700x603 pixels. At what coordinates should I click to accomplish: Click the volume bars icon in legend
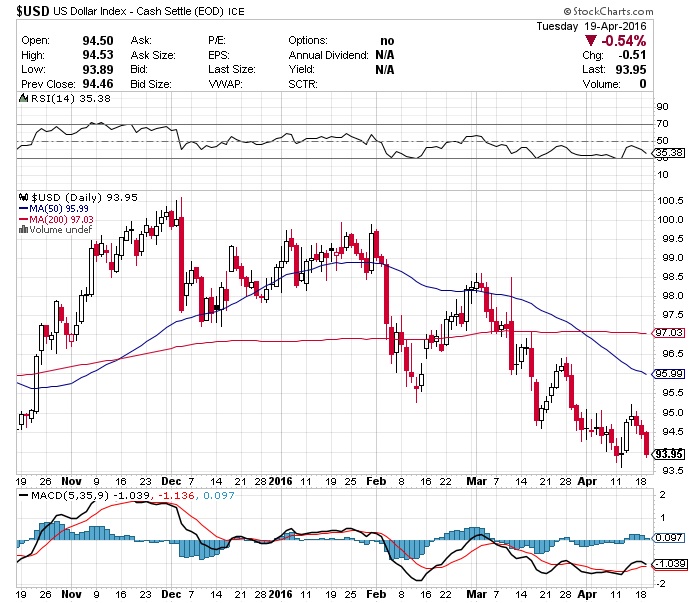click(23, 229)
